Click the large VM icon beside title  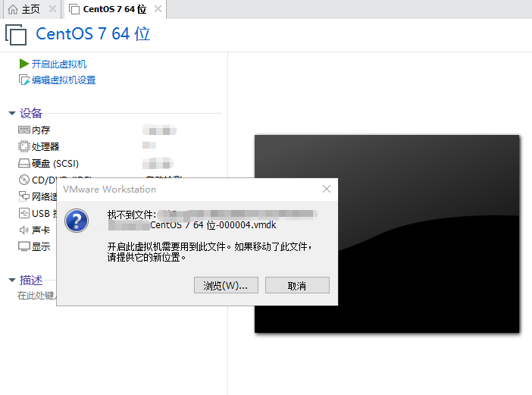[x=16, y=35]
